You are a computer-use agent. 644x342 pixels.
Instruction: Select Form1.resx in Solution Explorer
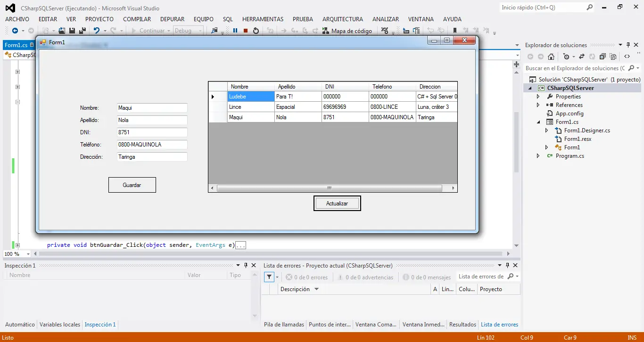tap(578, 139)
